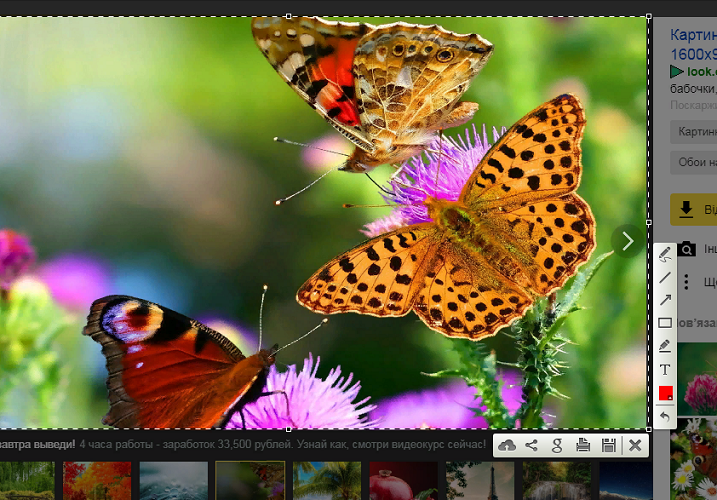Open the Eiffel Tower thumbnail

(480, 480)
